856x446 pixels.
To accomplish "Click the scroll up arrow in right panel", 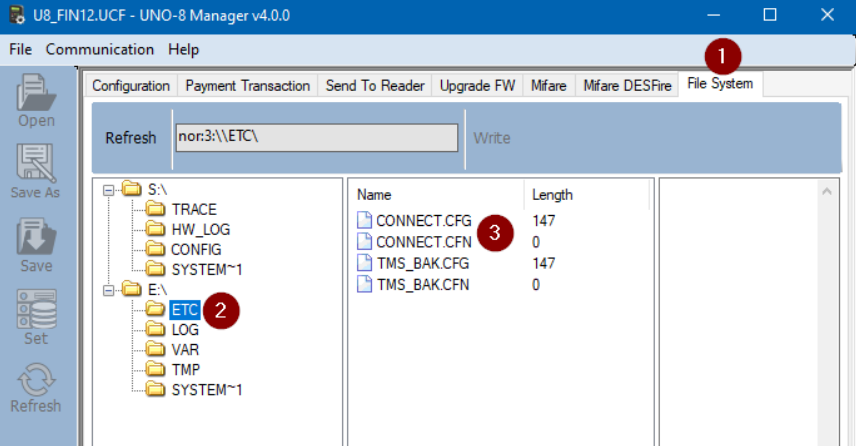I will [827, 191].
